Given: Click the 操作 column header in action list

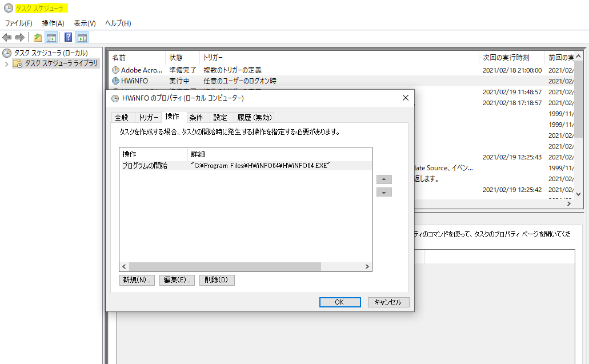Looking at the screenshot, I should click(154, 154).
